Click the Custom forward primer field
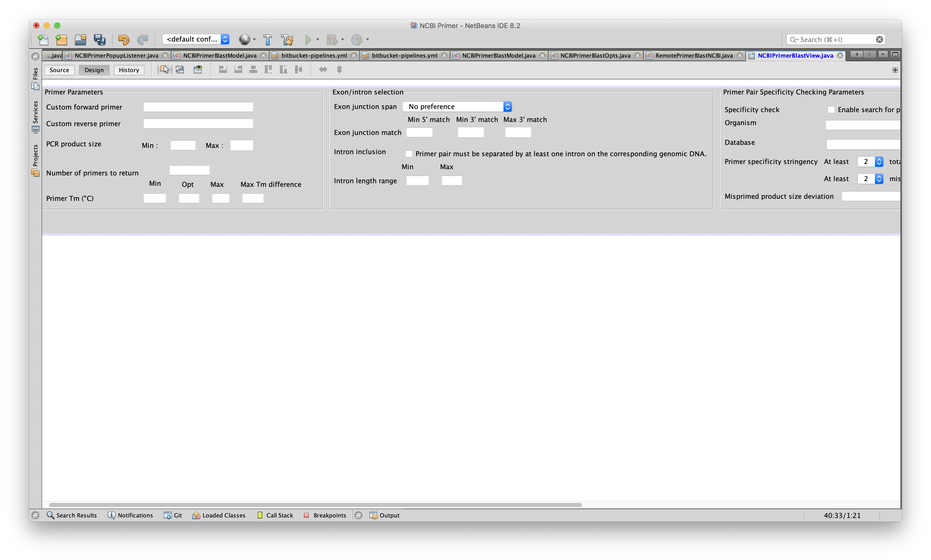931x560 pixels. pyautogui.click(x=198, y=107)
